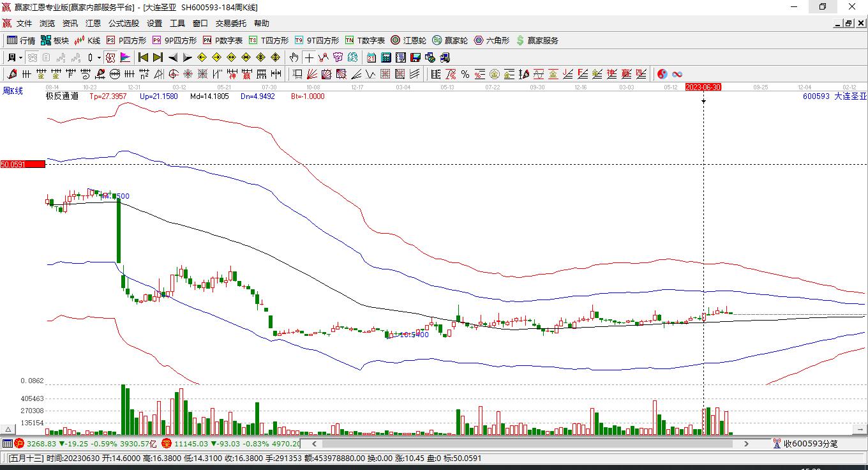The width and height of the screenshot is (868, 470).
Task: Click the 周K线 chart label
Action: click(x=12, y=91)
